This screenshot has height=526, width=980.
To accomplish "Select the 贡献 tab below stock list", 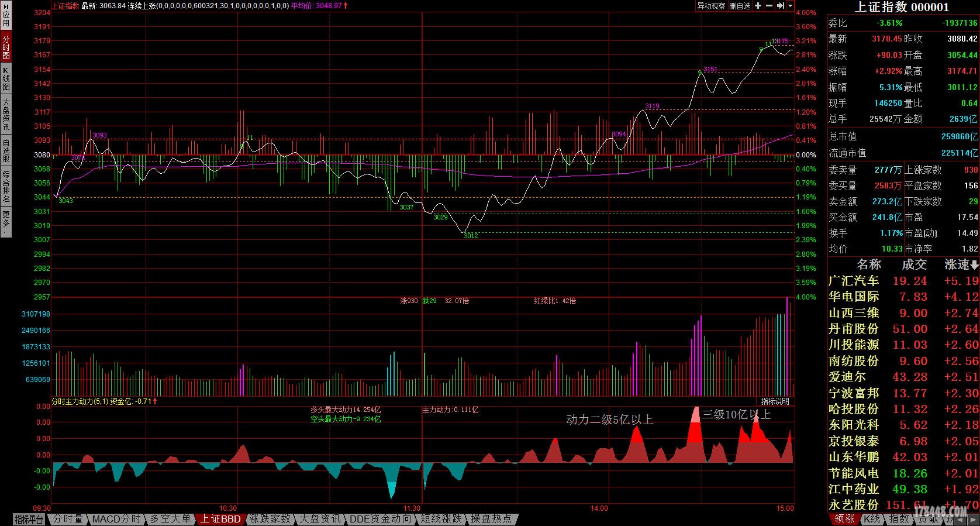I will click(929, 519).
